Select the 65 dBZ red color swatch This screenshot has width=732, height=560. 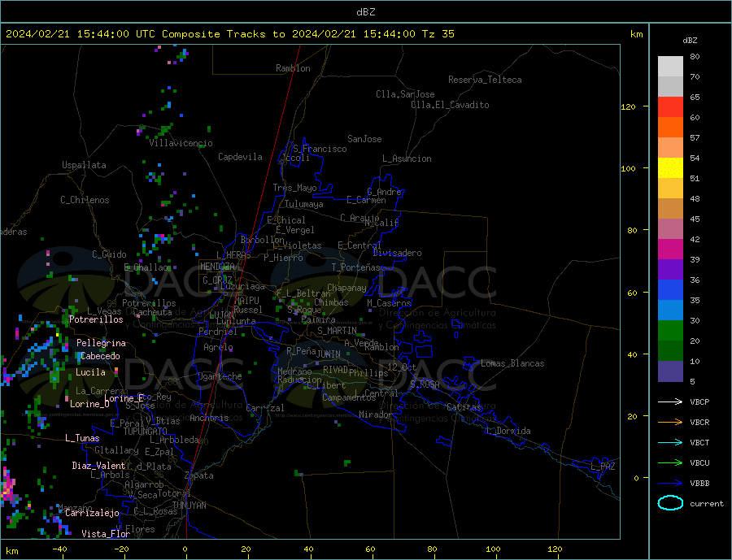[670, 106]
